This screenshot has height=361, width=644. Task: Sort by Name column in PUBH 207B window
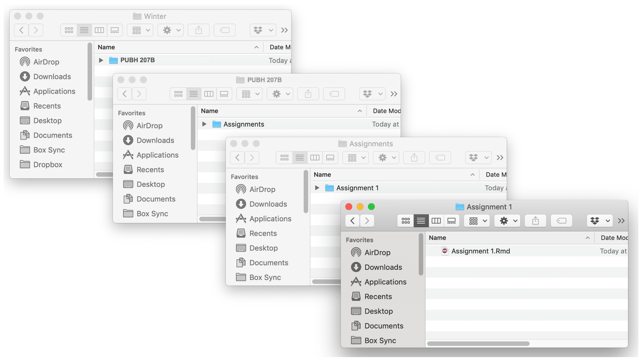click(x=282, y=111)
